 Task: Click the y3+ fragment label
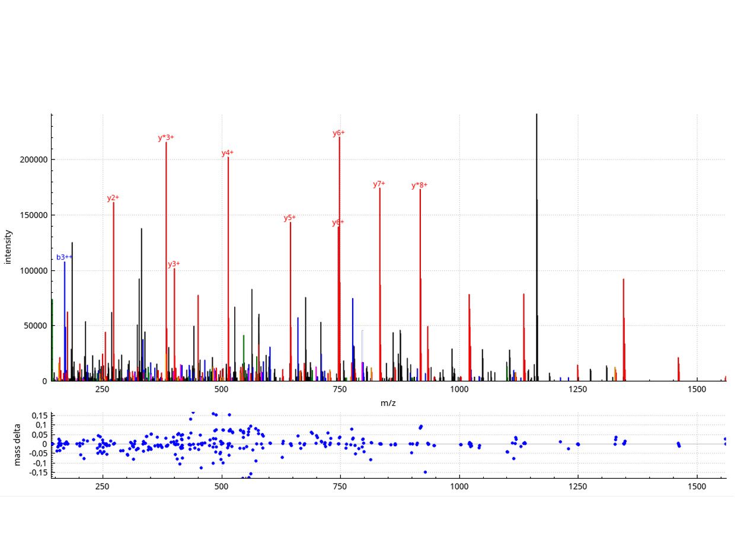click(x=174, y=264)
